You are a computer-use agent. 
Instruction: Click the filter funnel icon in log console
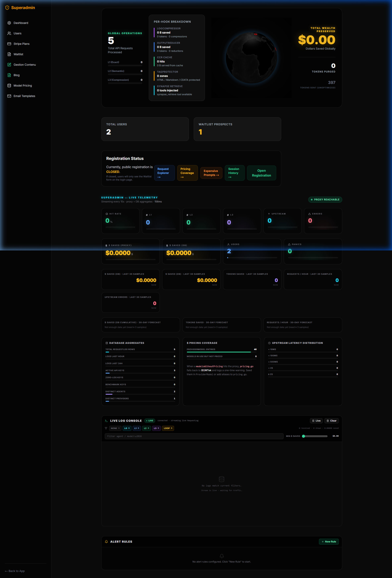pyautogui.click(x=106, y=428)
